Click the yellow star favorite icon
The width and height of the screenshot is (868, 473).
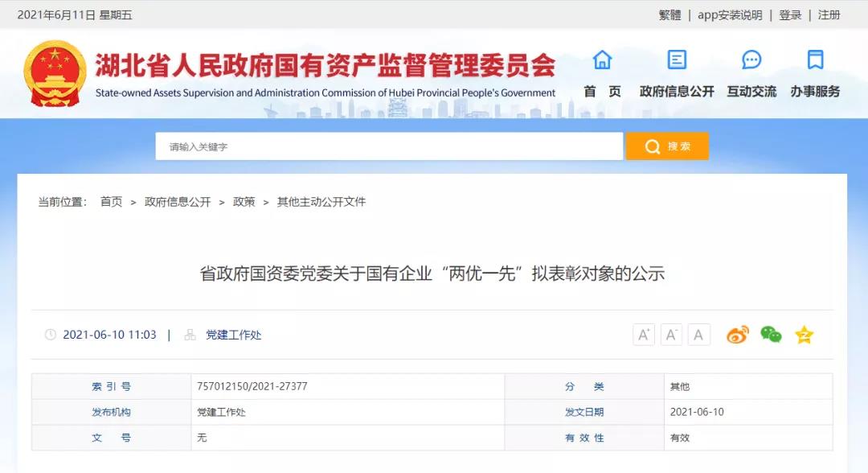(x=804, y=335)
